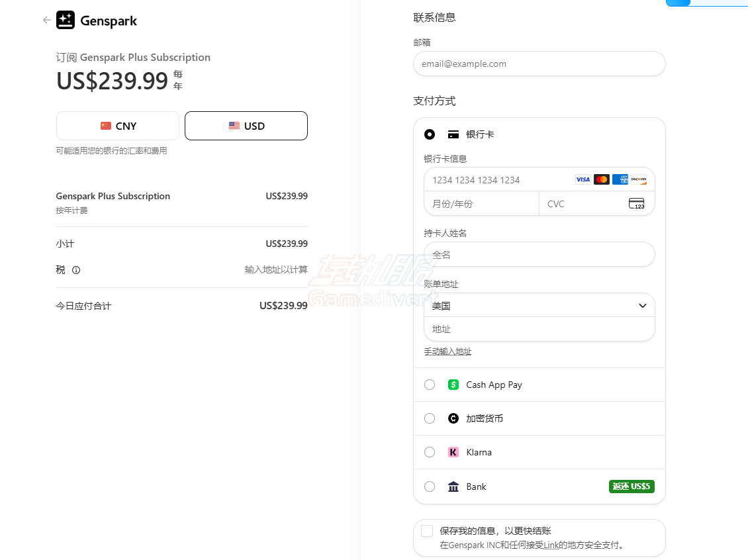Open the billing country dropdown showing 美国
Image resolution: width=748 pixels, height=560 pixels.
539,306
